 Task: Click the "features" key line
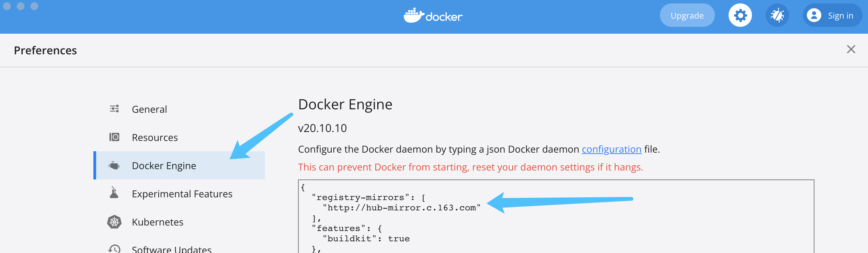[347, 228]
